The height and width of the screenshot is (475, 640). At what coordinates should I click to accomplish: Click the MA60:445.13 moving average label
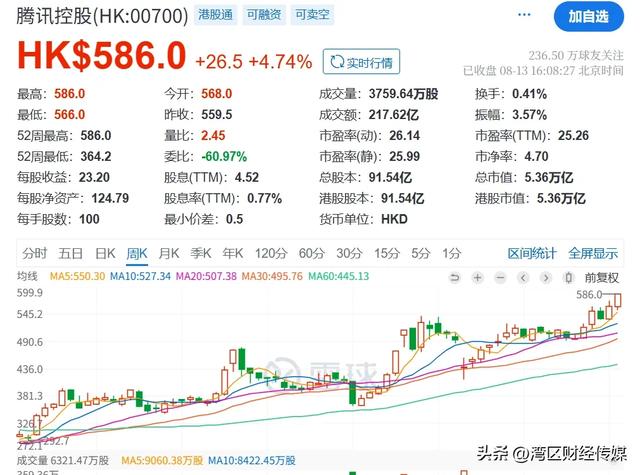tap(338, 276)
